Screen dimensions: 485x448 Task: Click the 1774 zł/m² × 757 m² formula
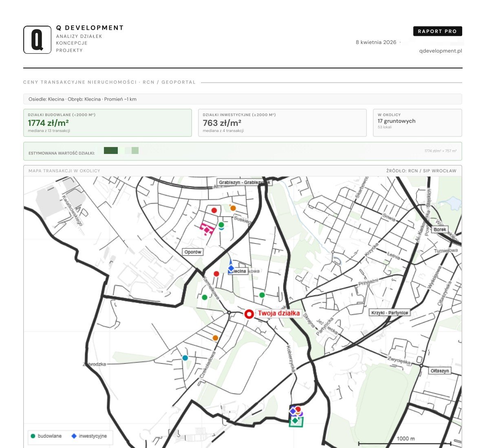click(x=441, y=151)
